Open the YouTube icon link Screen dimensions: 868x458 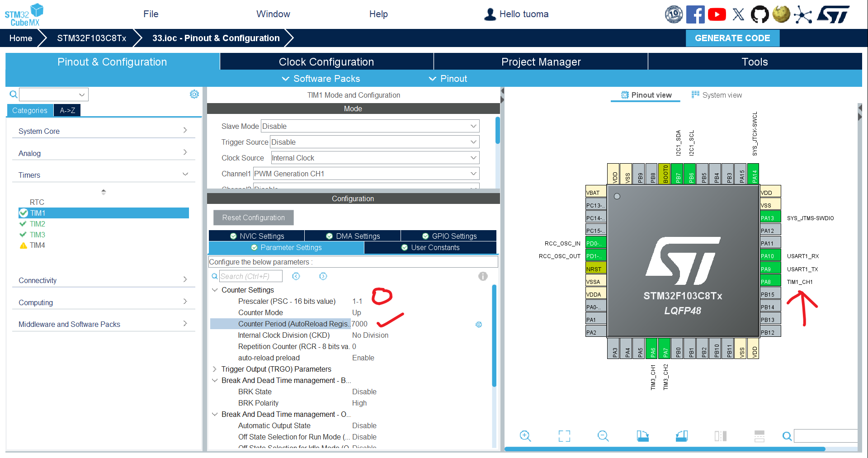pos(717,14)
